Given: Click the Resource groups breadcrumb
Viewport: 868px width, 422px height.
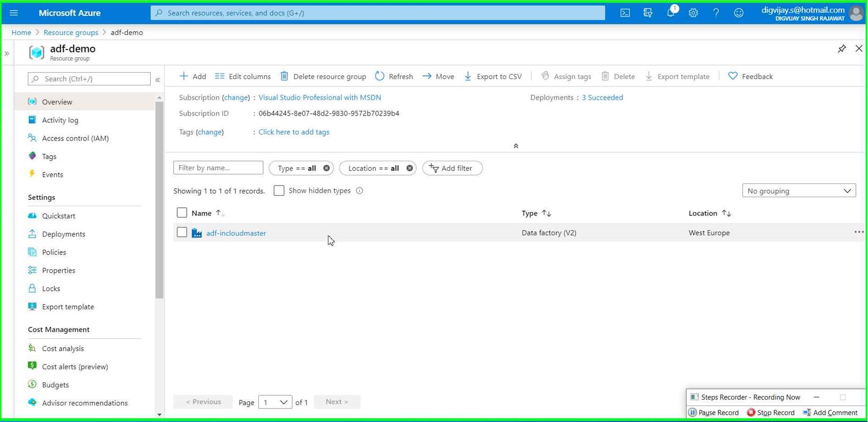Looking at the screenshot, I should pyautogui.click(x=71, y=32).
